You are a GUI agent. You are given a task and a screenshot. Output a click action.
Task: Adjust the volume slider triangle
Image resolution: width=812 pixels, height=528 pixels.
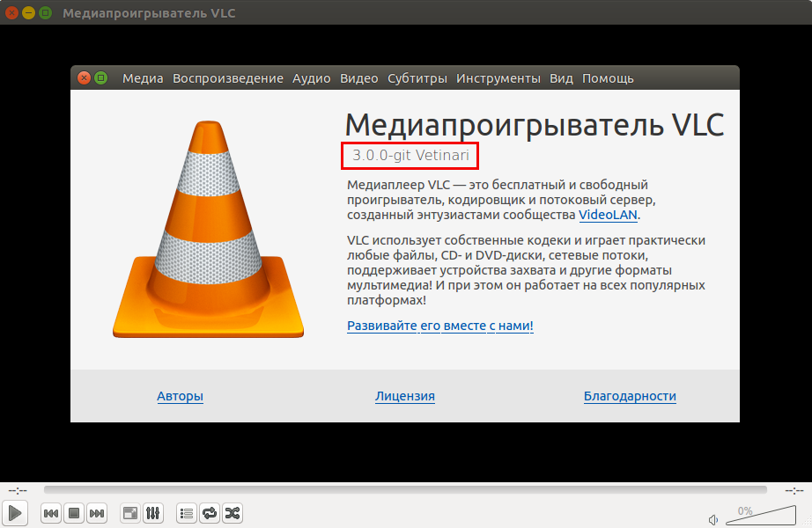tap(761, 515)
